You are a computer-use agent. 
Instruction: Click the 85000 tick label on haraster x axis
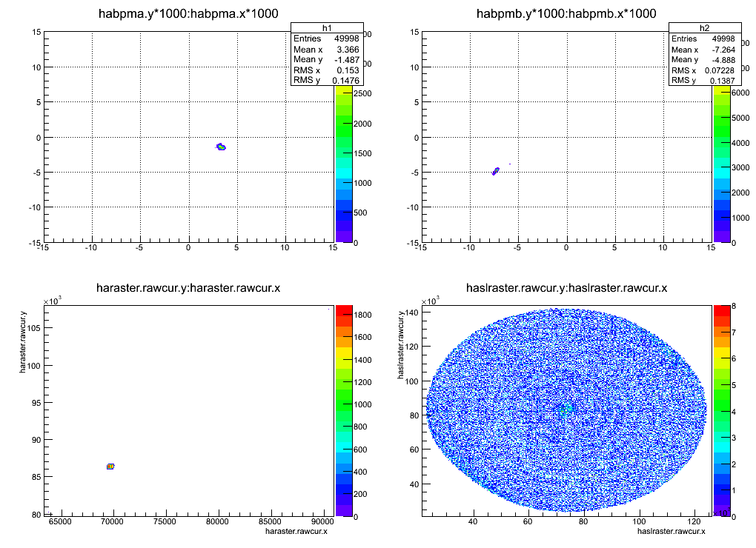(270, 521)
